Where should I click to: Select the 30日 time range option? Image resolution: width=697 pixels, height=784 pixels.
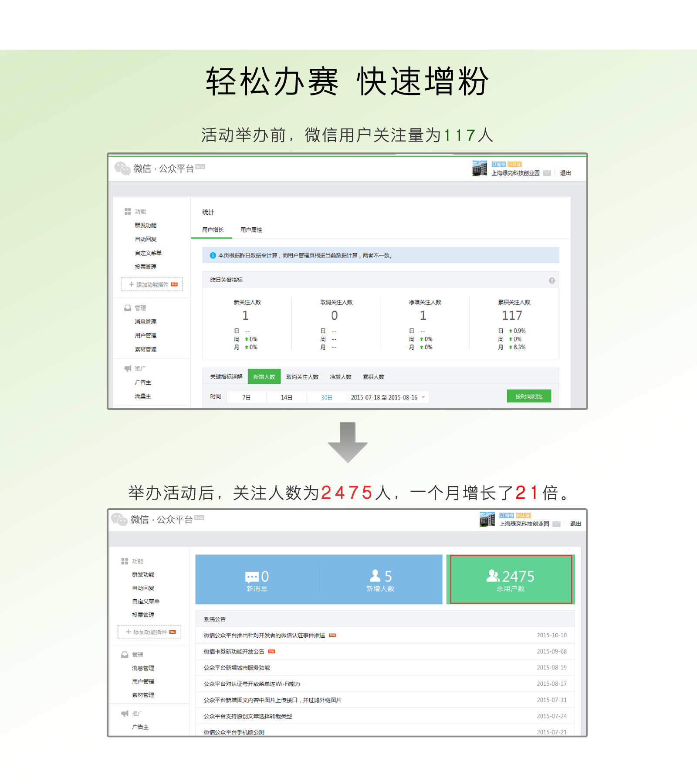point(327,397)
